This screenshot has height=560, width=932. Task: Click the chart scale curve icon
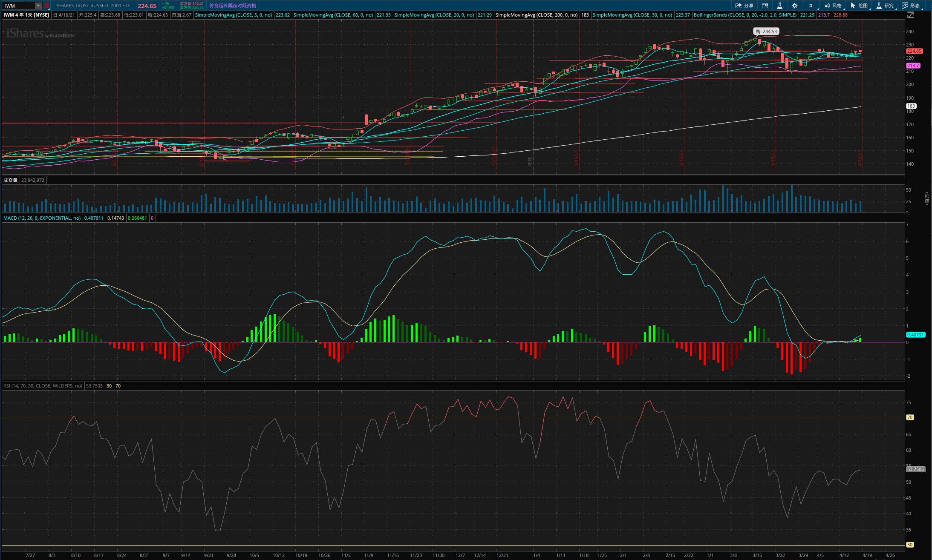910,15
